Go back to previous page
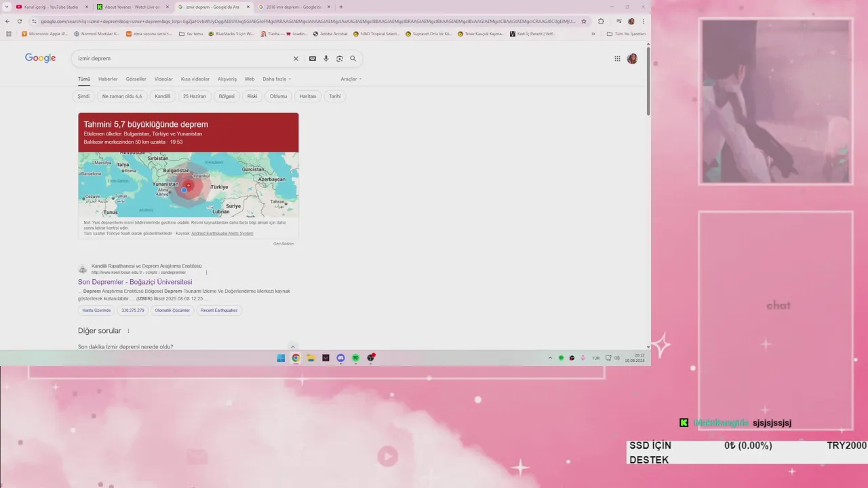This screenshot has width=868, height=488. click(7, 21)
